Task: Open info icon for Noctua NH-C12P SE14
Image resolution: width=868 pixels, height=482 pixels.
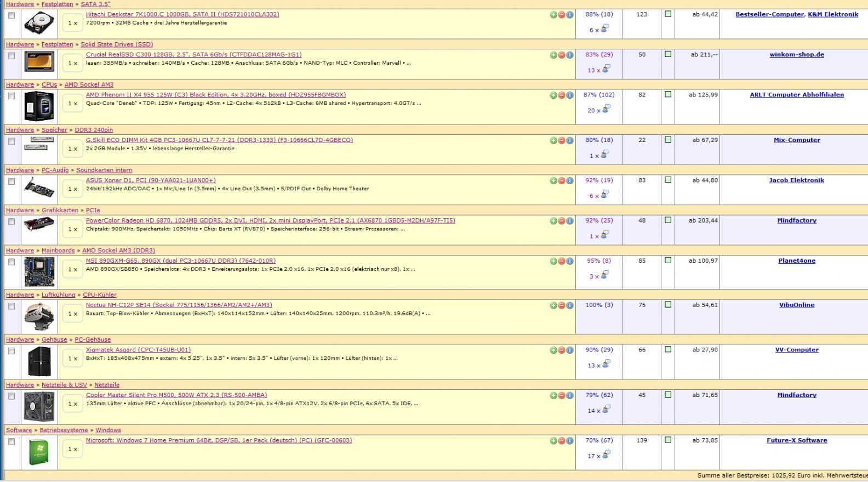Action: click(570, 305)
